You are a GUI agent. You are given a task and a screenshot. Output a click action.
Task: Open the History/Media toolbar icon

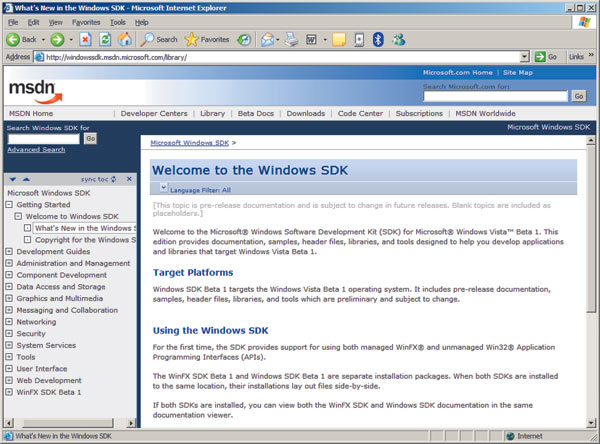(244, 39)
